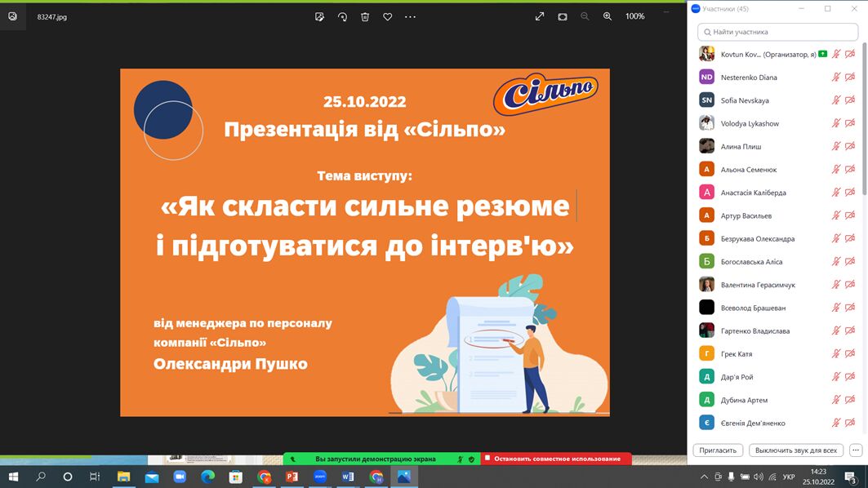The image size is (868, 488).
Task: Click the microphone indicator on the sharing bar
Action: [460, 459]
